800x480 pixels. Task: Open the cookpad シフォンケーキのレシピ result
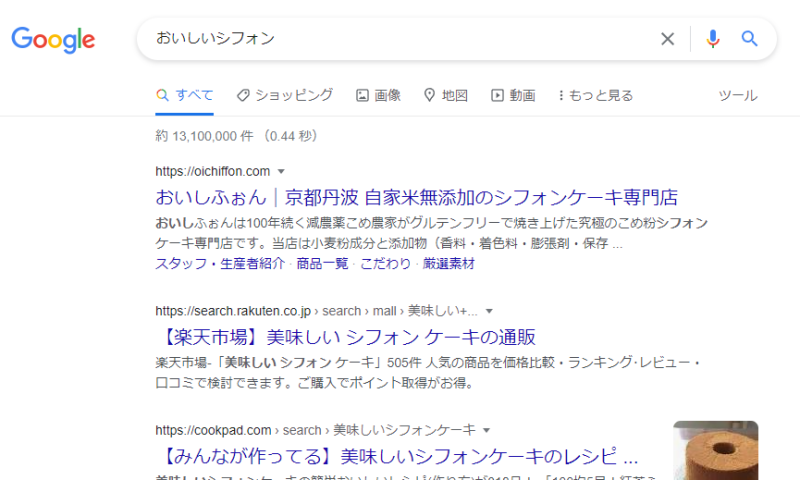click(396, 458)
